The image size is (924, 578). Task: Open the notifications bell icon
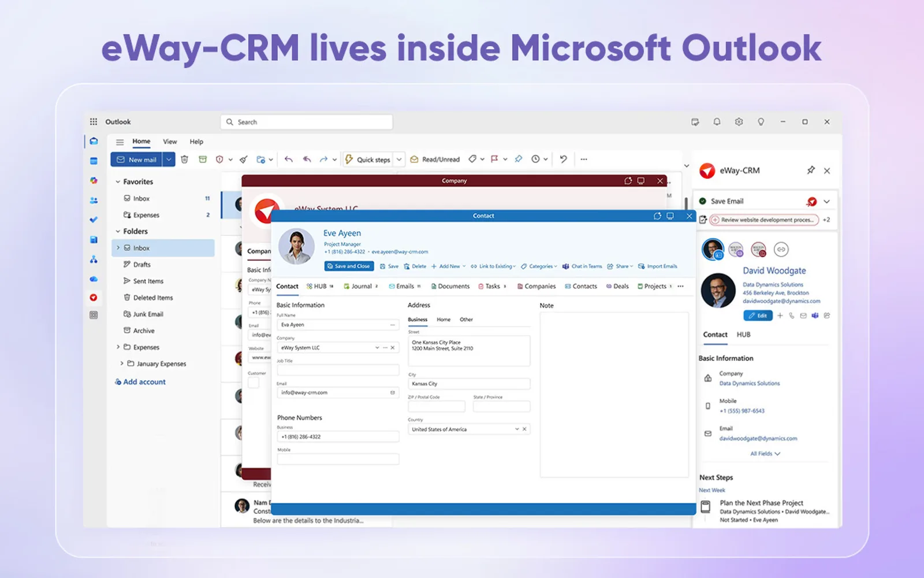[717, 122]
